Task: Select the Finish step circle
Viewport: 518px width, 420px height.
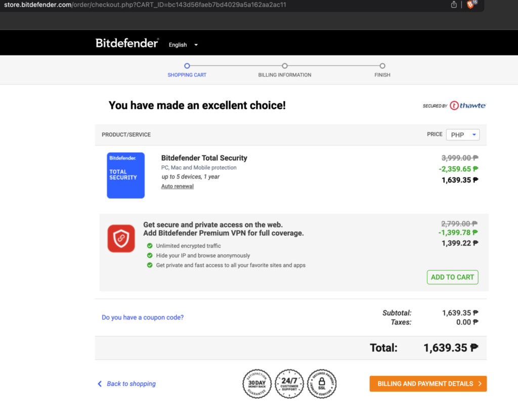Action: [x=382, y=66]
